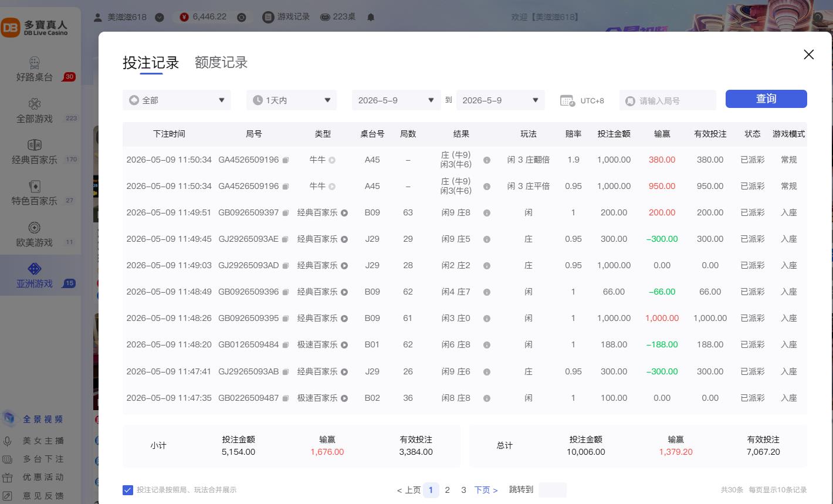Viewport: 833px width, 504px height.
Task: Open 特色百家乐 in sidebar
Action: coord(41,194)
